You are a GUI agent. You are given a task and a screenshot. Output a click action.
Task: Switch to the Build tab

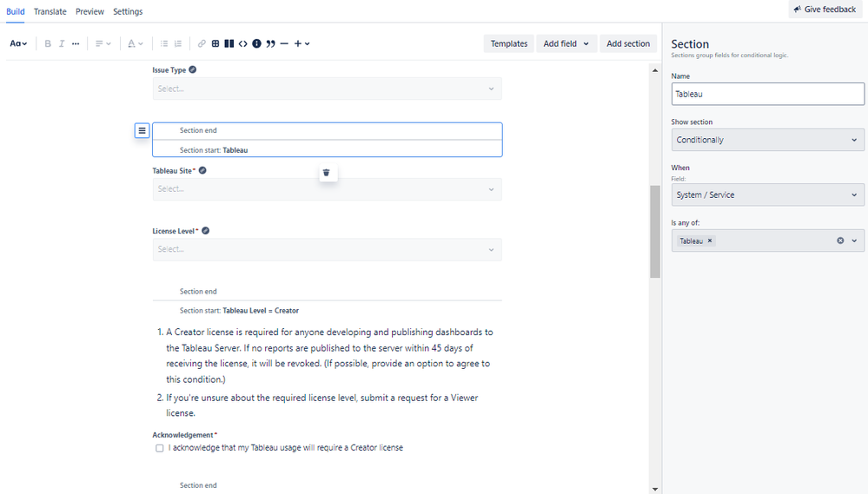(16, 11)
